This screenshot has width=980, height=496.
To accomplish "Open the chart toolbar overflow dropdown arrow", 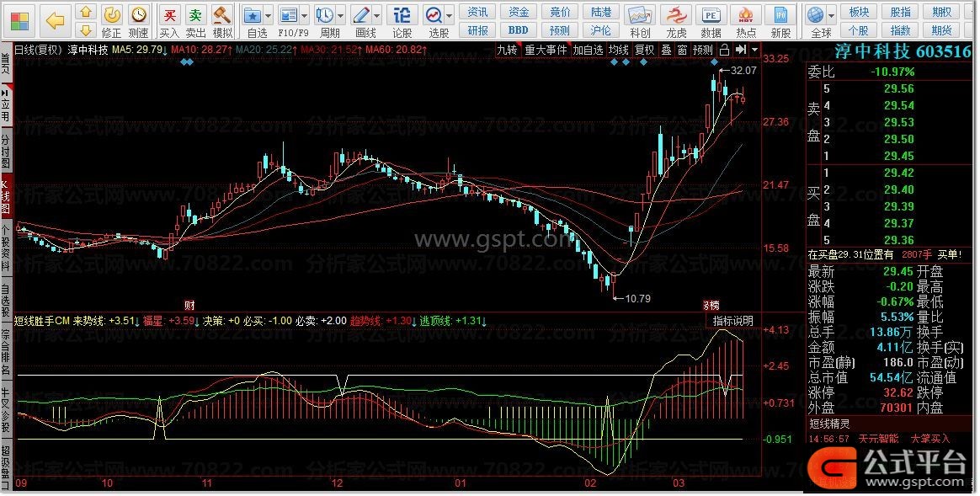I will click(755, 50).
